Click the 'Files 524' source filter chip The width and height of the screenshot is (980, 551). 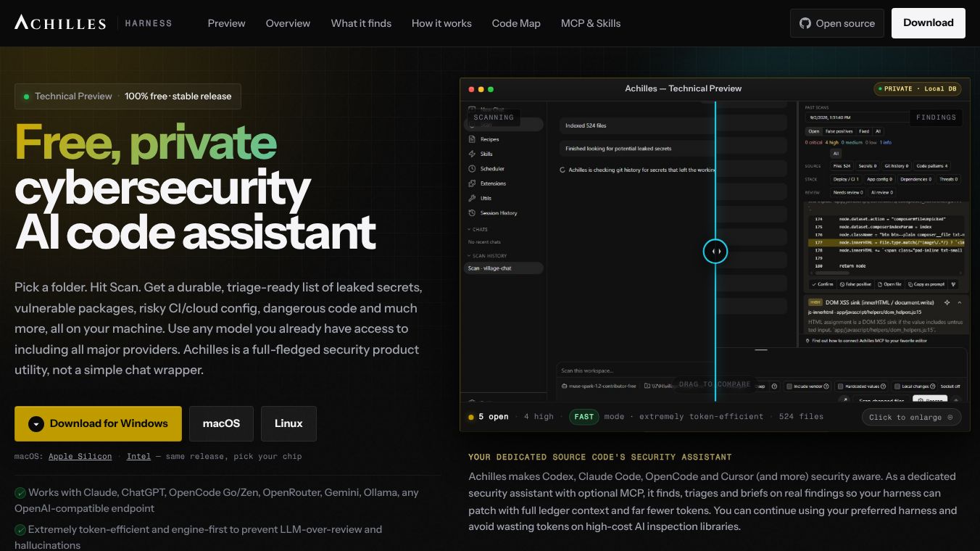click(x=842, y=166)
